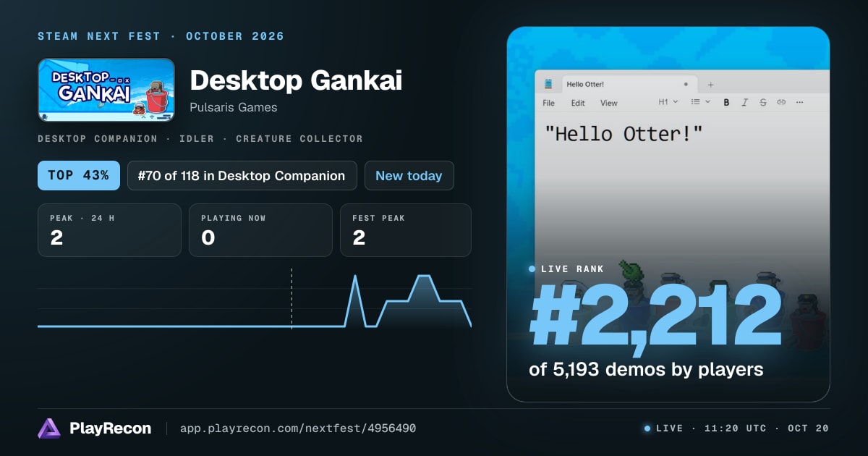Toggle bold formatting in Notepad
Image resolution: width=868 pixels, height=456 pixels.
coord(726,103)
